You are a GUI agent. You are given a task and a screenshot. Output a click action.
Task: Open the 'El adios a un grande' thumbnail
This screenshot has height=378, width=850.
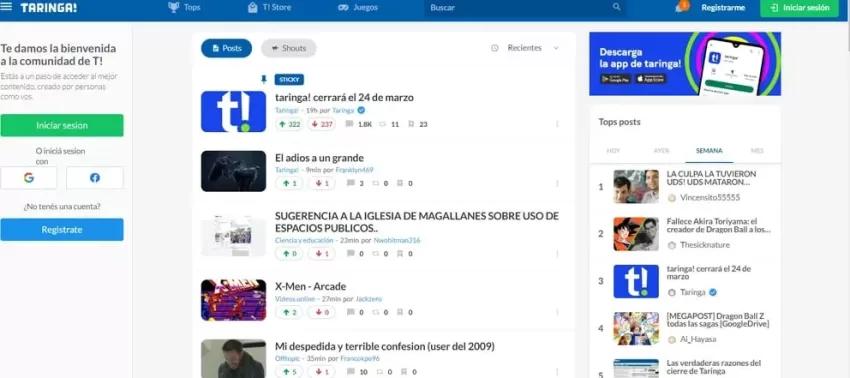234,171
